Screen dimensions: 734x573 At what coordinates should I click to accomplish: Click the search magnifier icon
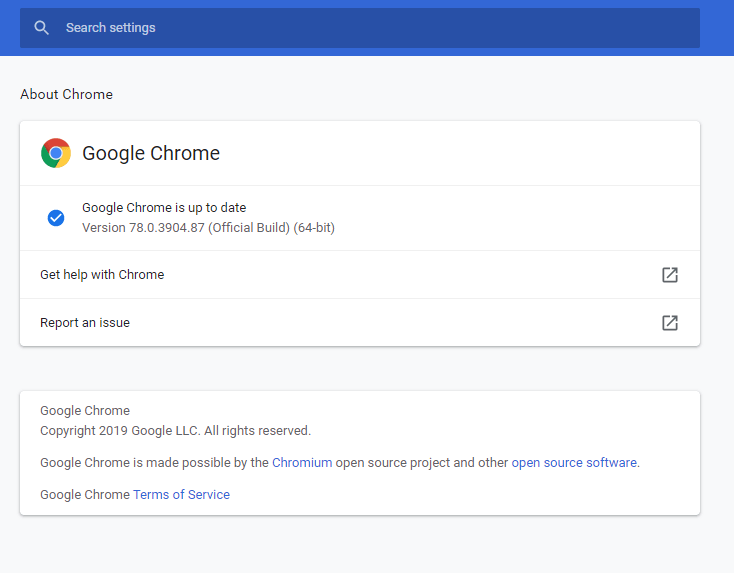[x=42, y=28]
